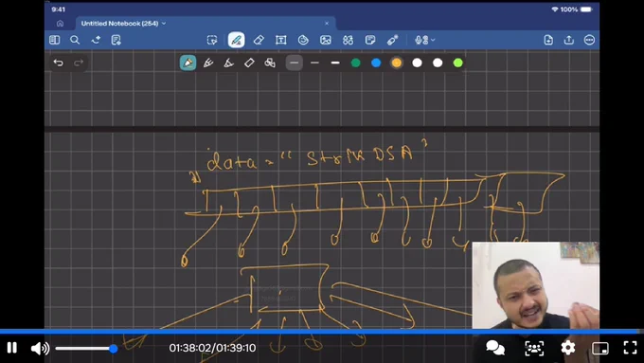Select the eraser tool in the top toolbar
Viewport: 644px width, 363px height.
259,40
